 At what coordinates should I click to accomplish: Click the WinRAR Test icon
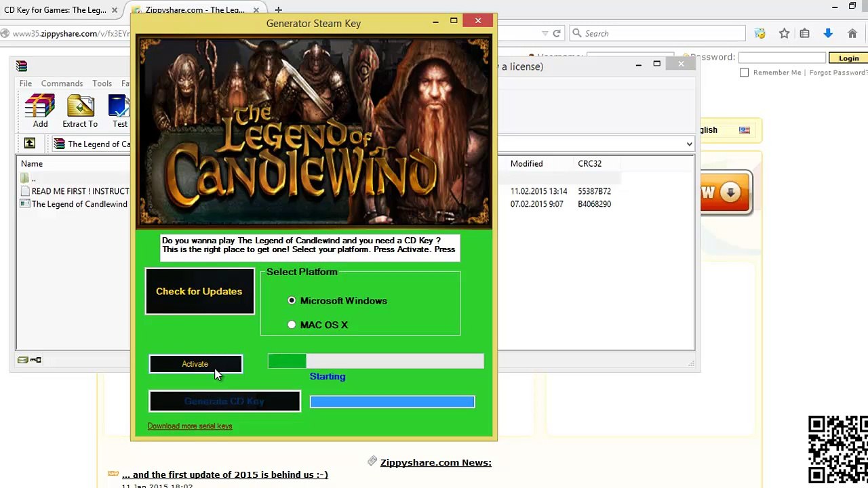(x=119, y=106)
